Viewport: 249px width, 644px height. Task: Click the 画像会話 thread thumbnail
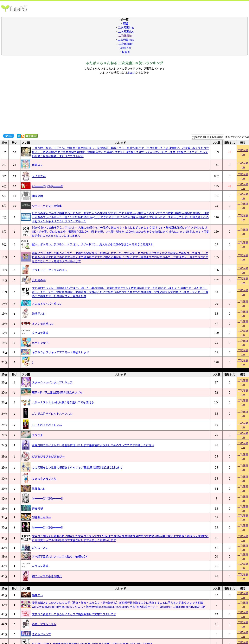pos(26,196)
